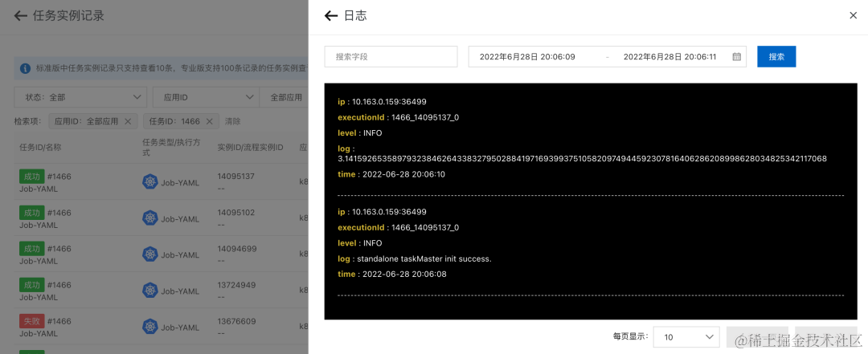Click the 搜索字段 search input
The height and width of the screenshot is (354, 868).
(x=391, y=56)
